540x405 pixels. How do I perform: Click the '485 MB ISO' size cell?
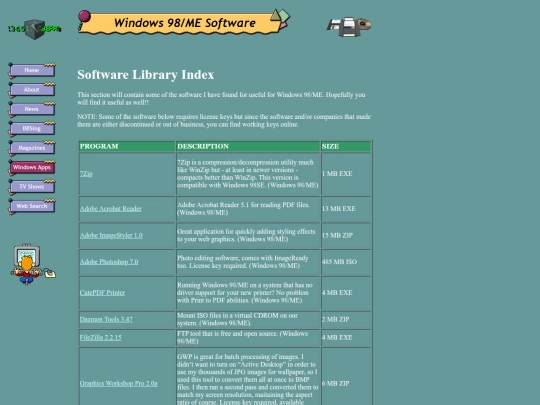coord(346,262)
